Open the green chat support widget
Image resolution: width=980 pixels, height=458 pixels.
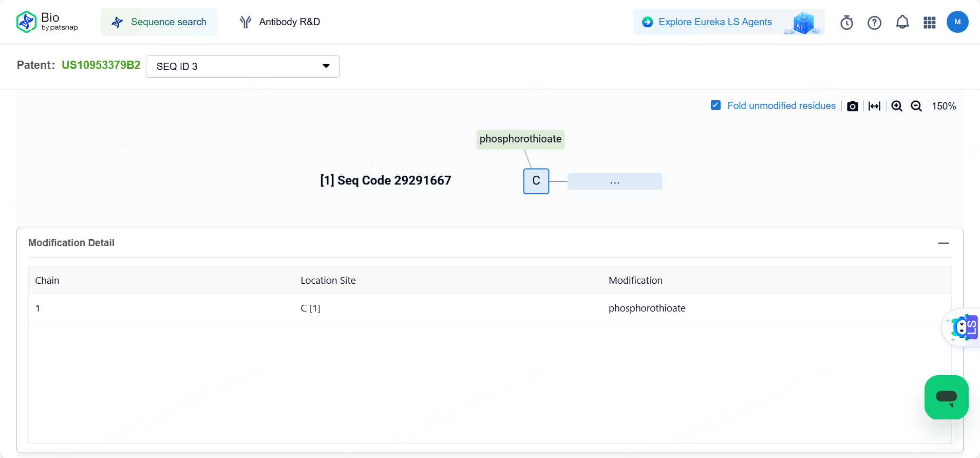[946, 397]
